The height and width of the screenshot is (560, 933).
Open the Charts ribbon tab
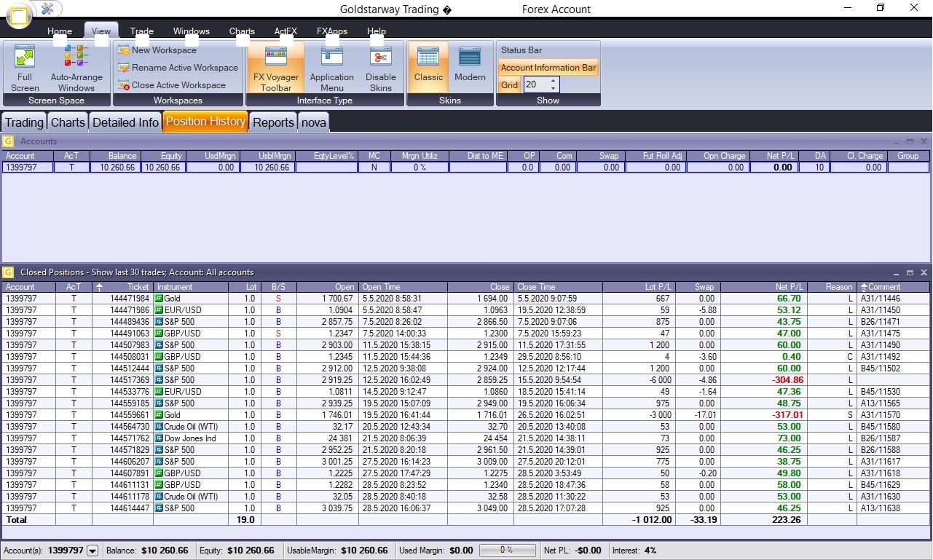coord(242,31)
